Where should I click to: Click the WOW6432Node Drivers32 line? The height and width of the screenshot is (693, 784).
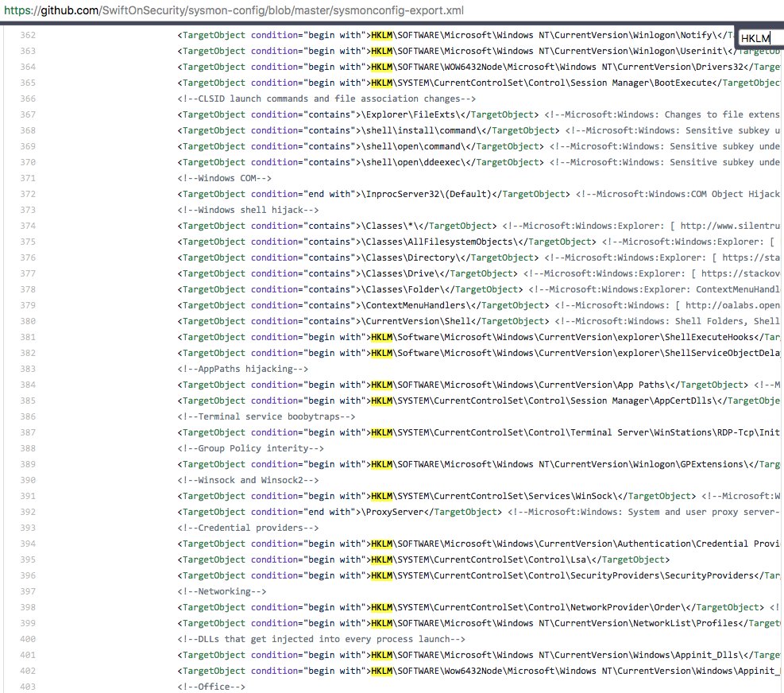(479, 67)
